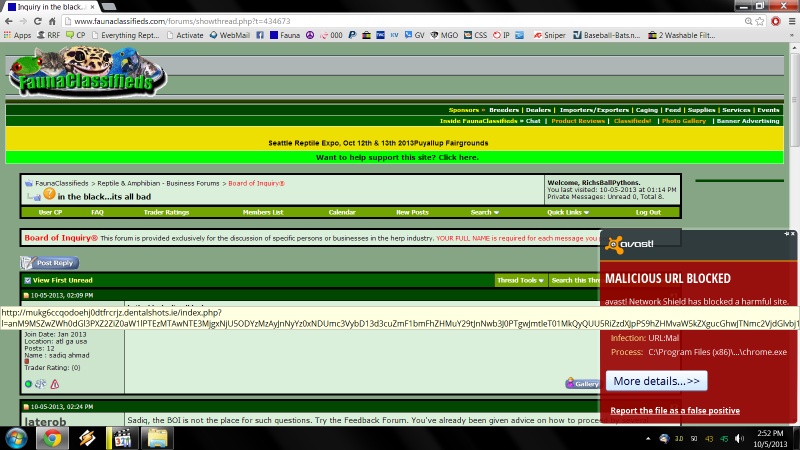
Task: Open the Chat link
Action: pyautogui.click(x=533, y=121)
